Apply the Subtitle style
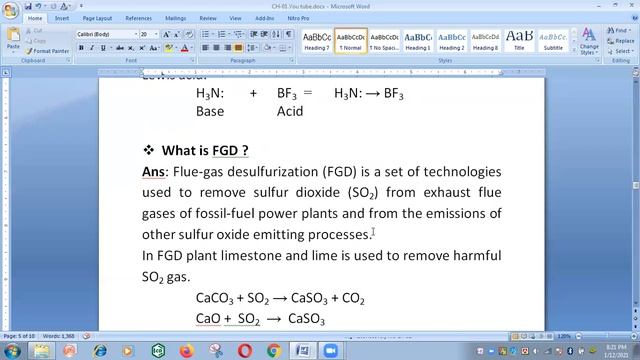 click(x=553, y=41)
